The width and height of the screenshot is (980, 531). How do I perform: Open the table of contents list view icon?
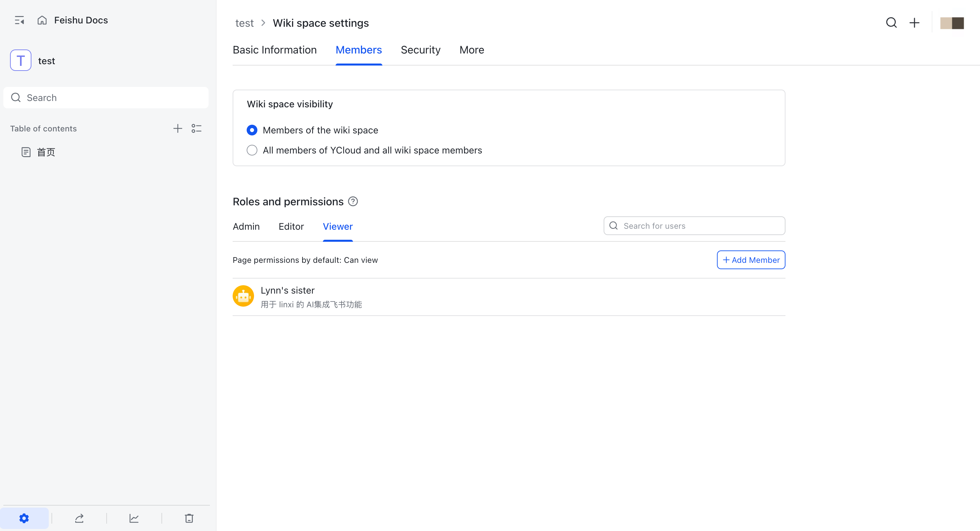(x=196, y=129)
